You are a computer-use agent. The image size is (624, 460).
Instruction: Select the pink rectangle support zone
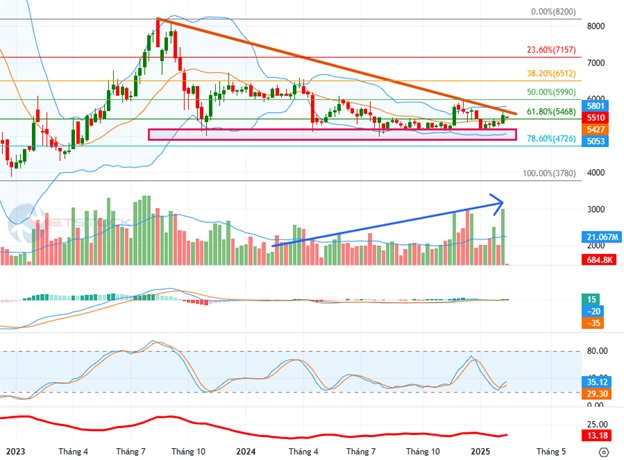330,134
